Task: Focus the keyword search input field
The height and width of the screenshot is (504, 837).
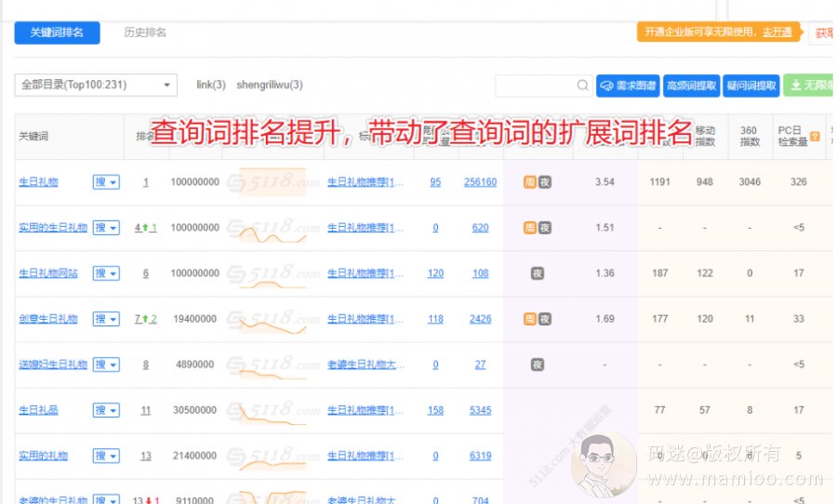Action: (536, 86)
